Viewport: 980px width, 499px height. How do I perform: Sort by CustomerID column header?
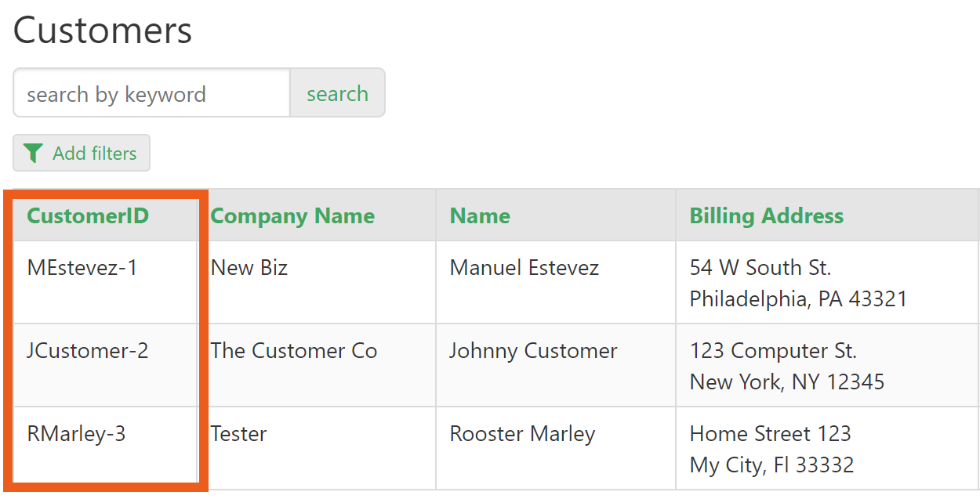(88, 216)
